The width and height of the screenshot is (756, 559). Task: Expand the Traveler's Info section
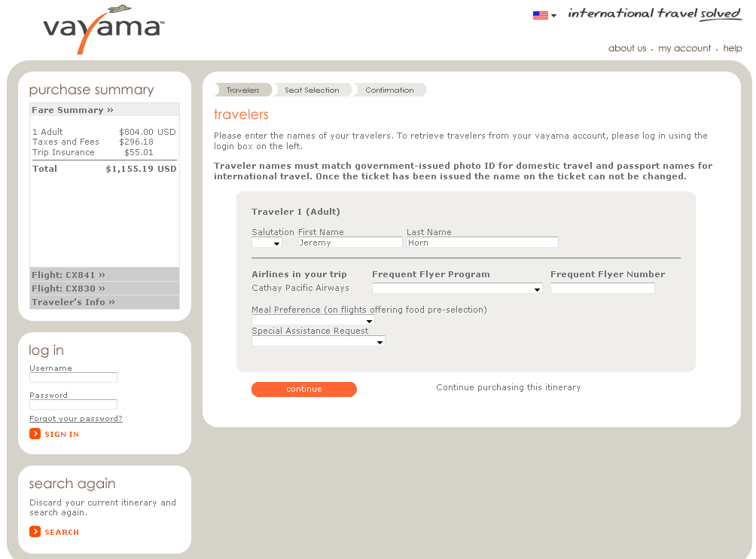[x=73, y=302]
